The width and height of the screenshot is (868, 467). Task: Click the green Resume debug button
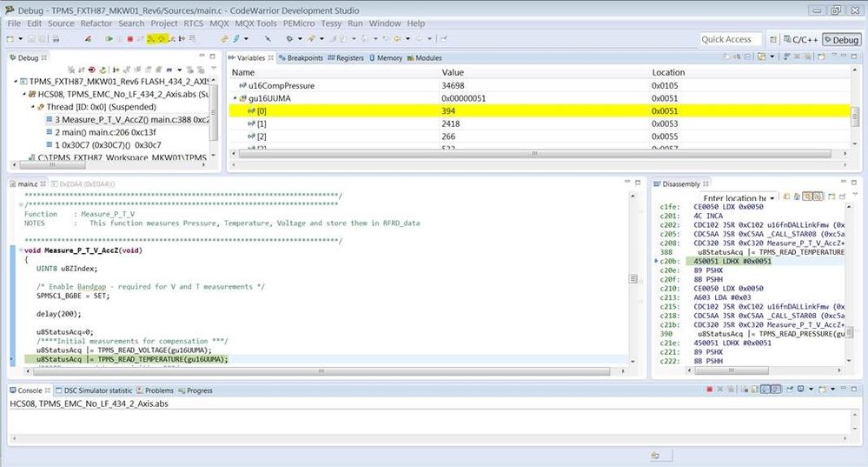point(109,39)
